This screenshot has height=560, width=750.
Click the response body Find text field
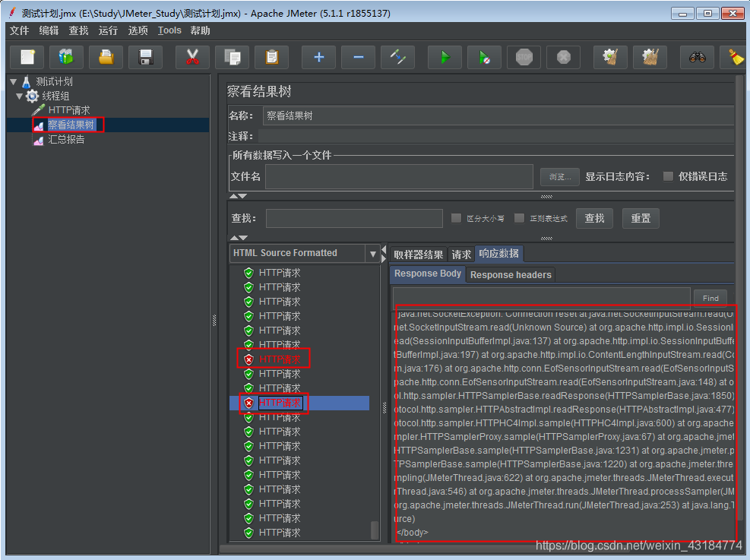(542, 297)
